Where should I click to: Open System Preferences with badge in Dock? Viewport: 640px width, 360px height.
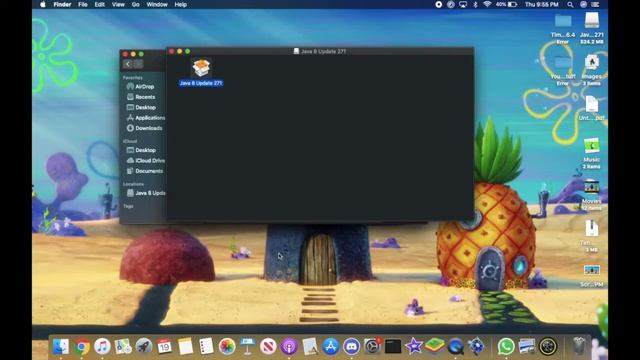click(x=372, y=347)
